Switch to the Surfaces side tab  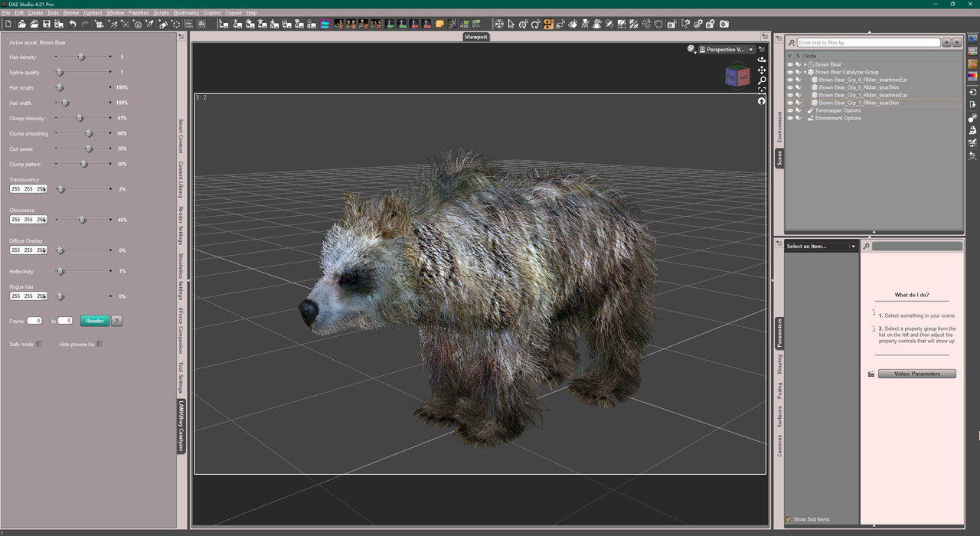pyautogui.click(x=779, y=417)
